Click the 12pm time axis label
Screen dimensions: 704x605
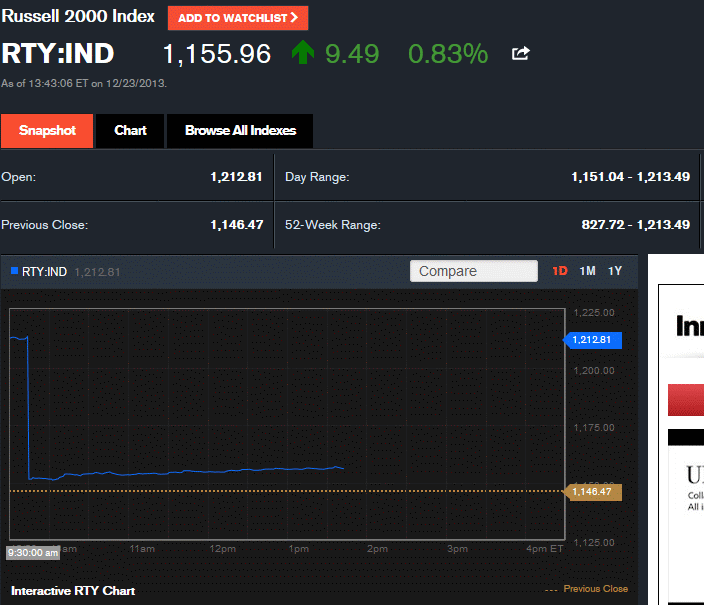click(x=223, y=549)
